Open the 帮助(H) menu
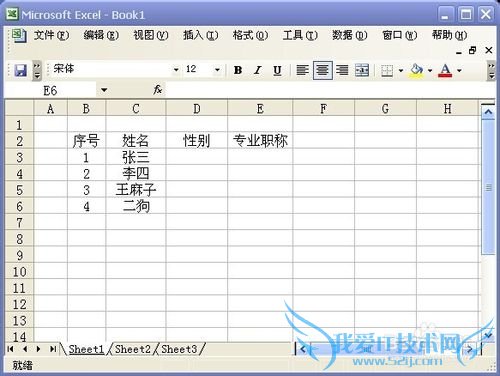Viewport: 500px width, 376px height. click(x=449, y=35)
